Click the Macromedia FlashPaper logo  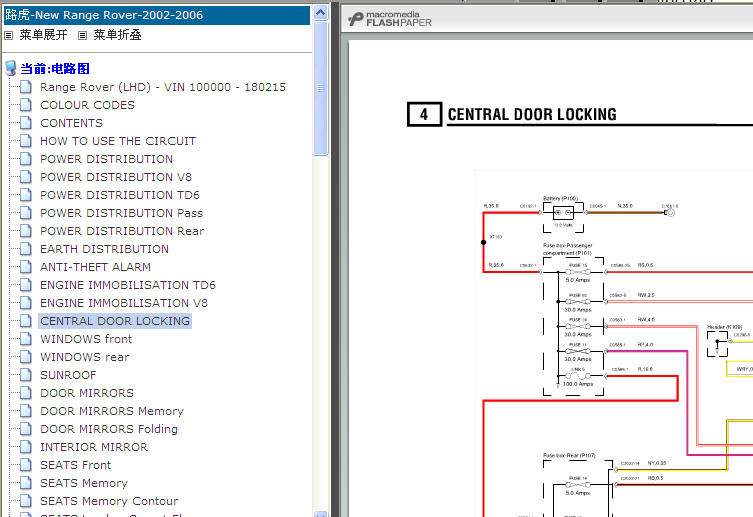389,19
